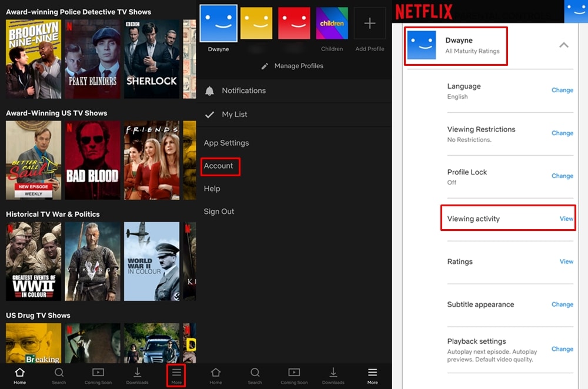Viewport: 588px width, 389px height.
Task: Click Manage Profiles label
Action: pyautogui.click(x=299, y=66)
